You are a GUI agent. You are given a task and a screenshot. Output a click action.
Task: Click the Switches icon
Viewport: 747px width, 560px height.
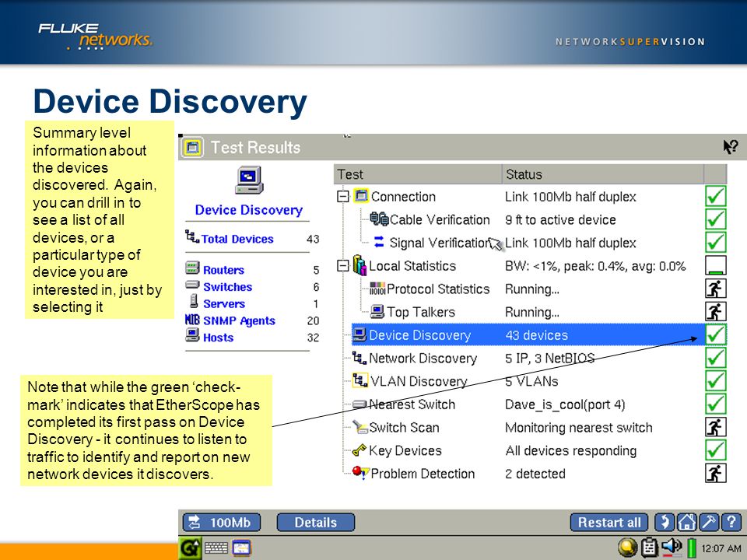coord(192,285)
